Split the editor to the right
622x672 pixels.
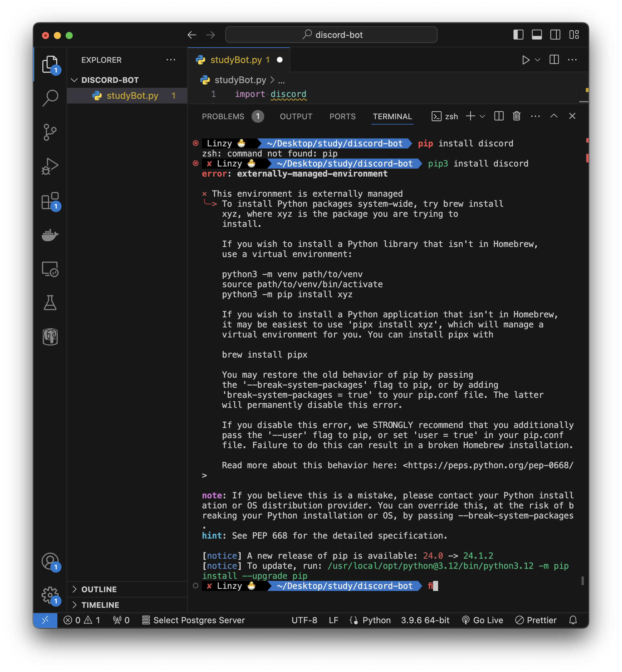coord(554,60)
